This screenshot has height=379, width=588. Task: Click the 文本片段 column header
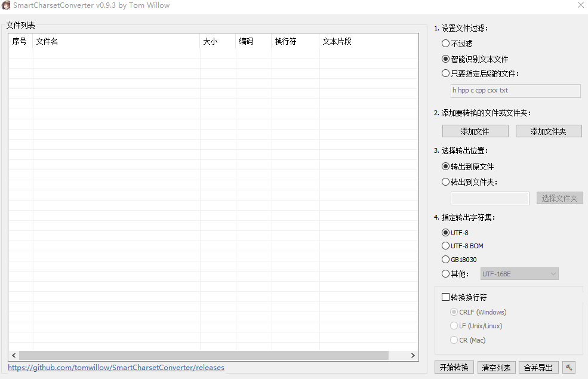369,41
